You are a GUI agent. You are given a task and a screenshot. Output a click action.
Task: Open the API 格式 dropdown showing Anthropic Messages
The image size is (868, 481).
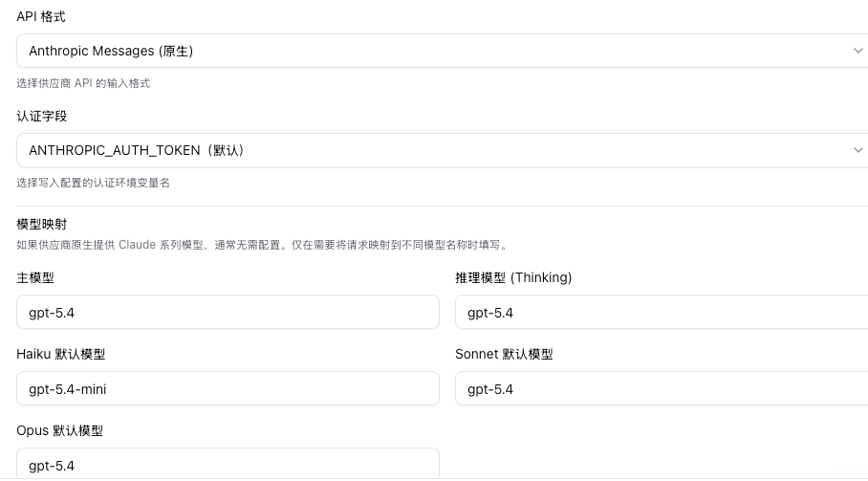tap(443, 51)
